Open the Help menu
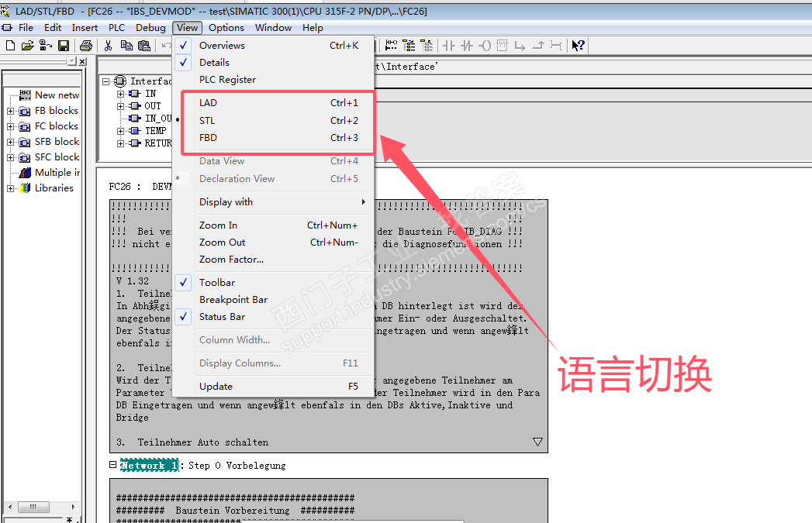The height and width of the screenshot is (523, 812). tap(313, 28)
